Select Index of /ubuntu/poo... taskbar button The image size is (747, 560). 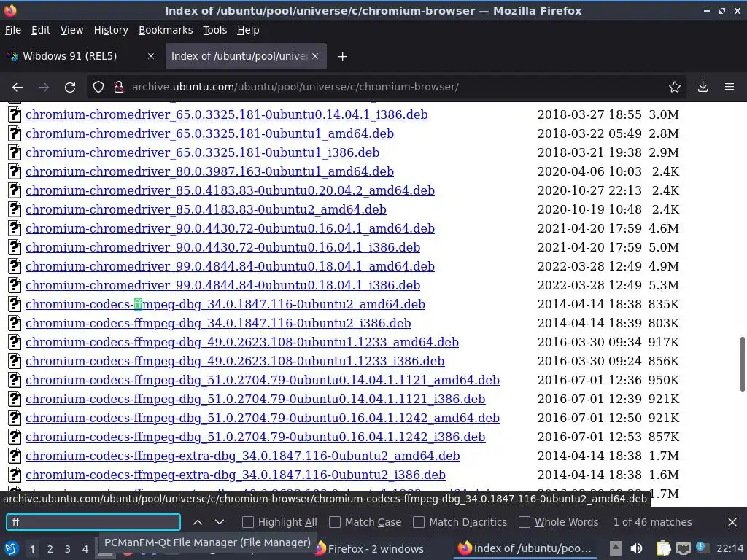pyautogui.click(x=525, y=549)
